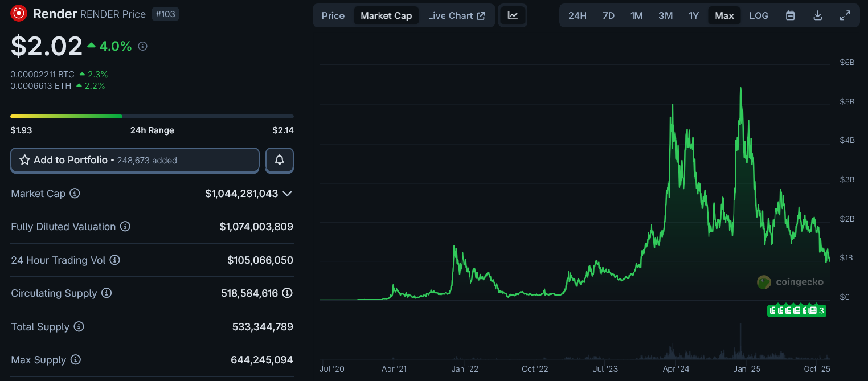Click the Apr '24 axis label
The image size is (868, 381).
676,369
